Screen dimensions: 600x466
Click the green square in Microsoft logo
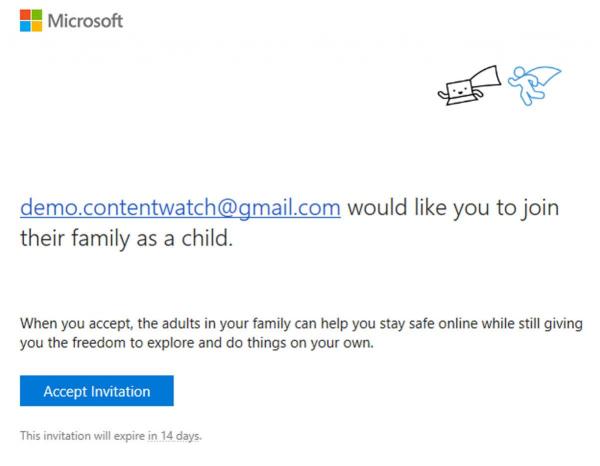[x=37, y=14]
